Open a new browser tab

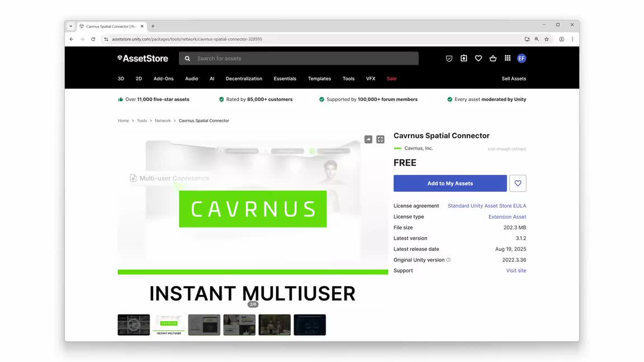[x=153, y=26]
